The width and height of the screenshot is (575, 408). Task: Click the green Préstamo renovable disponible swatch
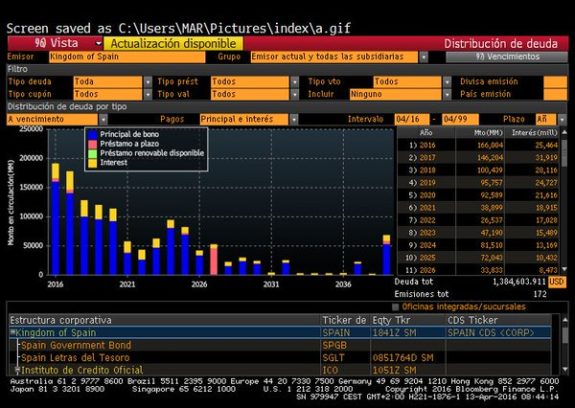click(93, 153)
